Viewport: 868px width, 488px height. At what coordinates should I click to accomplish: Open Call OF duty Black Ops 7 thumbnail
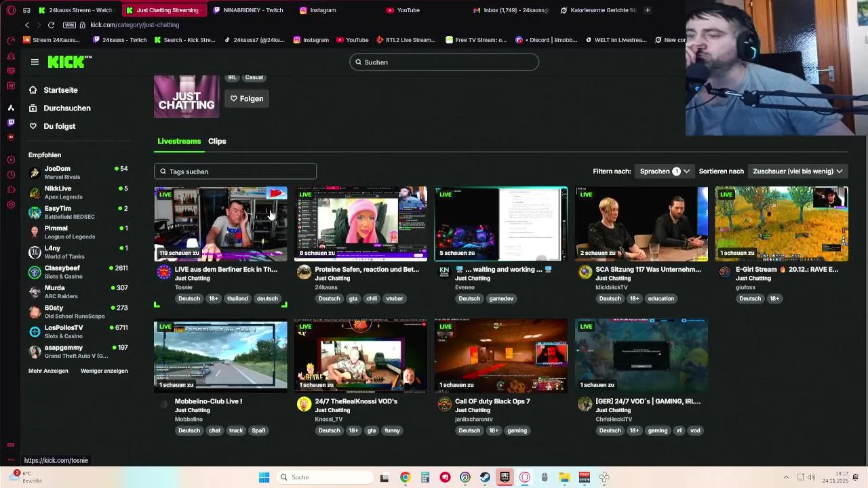501,356
